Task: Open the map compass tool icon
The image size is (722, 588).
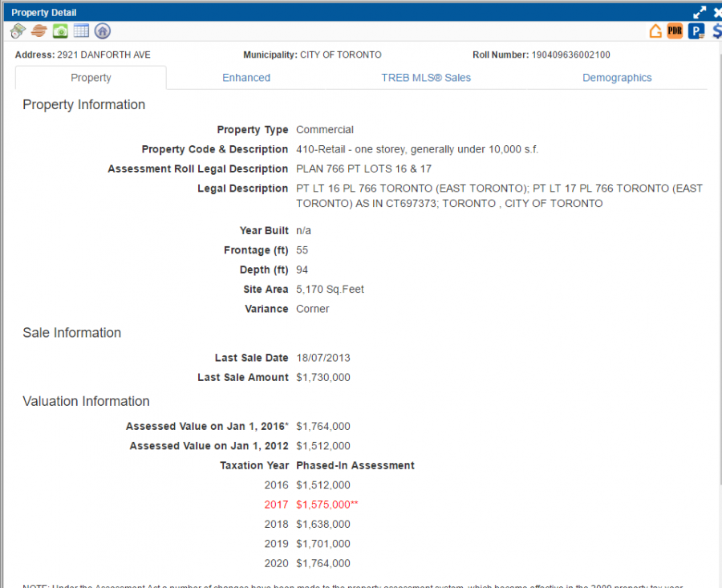Action: pyautogui.click(x=18, y=30)
